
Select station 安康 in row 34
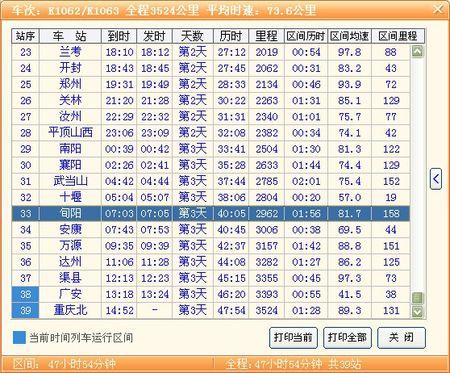click(70, 230)
